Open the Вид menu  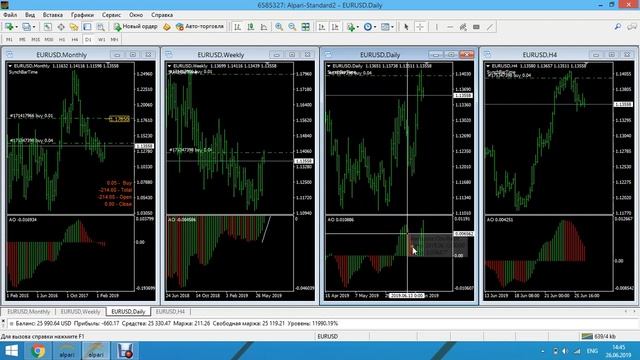pyautogui.click(x=30, y=15)
